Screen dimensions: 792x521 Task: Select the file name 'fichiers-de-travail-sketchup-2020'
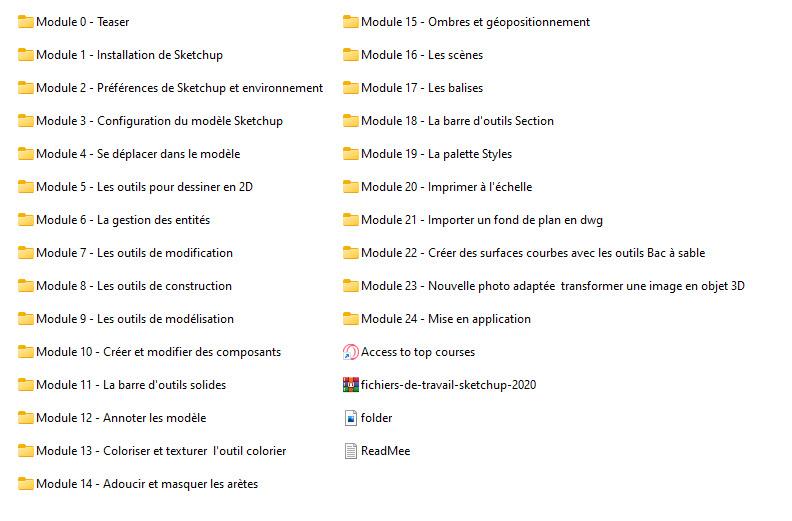point(449,385)
